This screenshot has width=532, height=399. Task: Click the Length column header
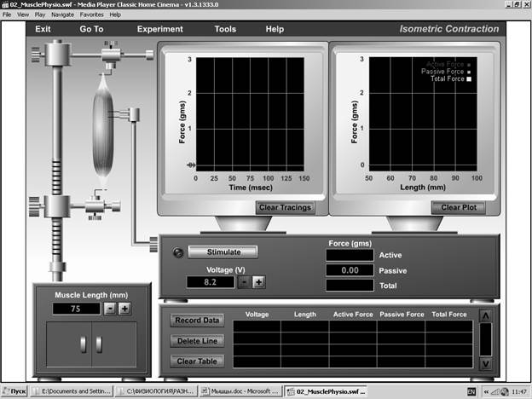304,315
